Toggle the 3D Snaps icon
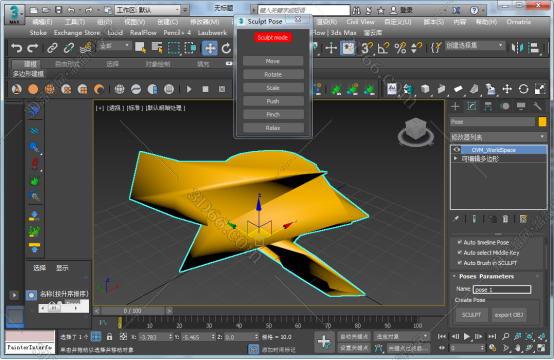The image size is (554, 360). [366, 48]
